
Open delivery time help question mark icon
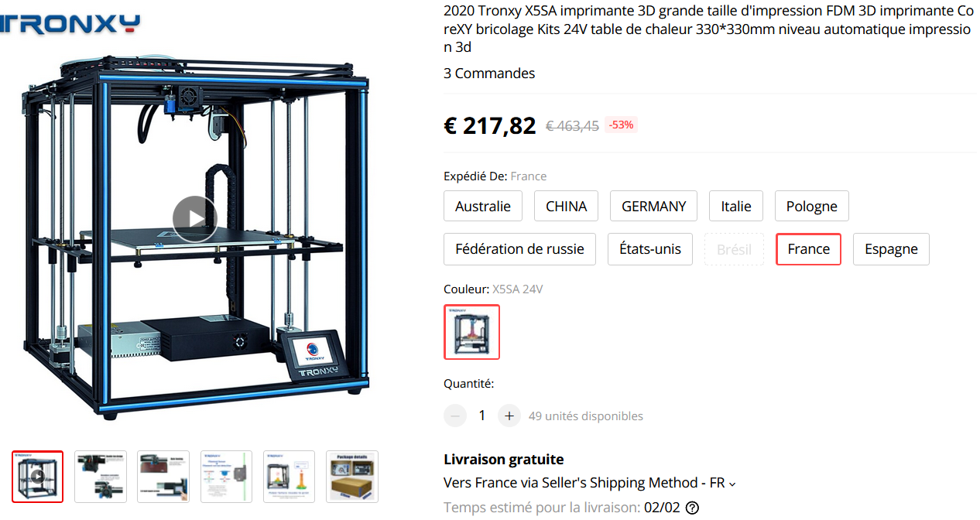[693, 508]
